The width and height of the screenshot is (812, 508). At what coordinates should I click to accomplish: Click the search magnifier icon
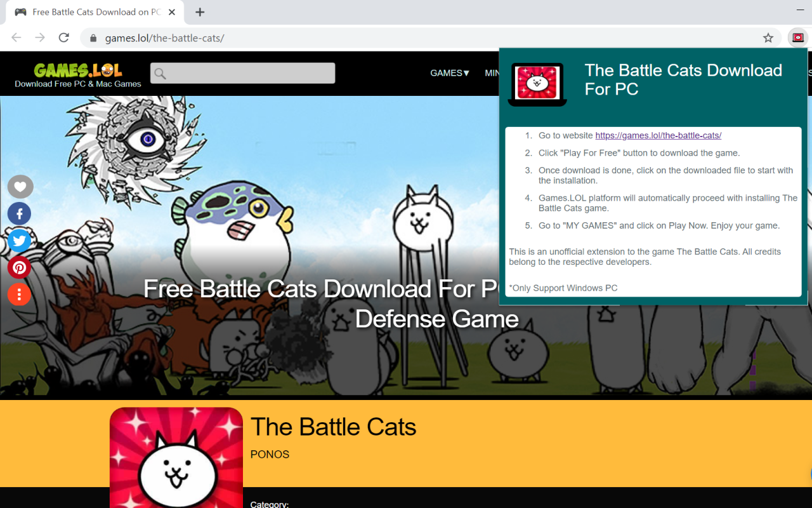tap(160, 74)
